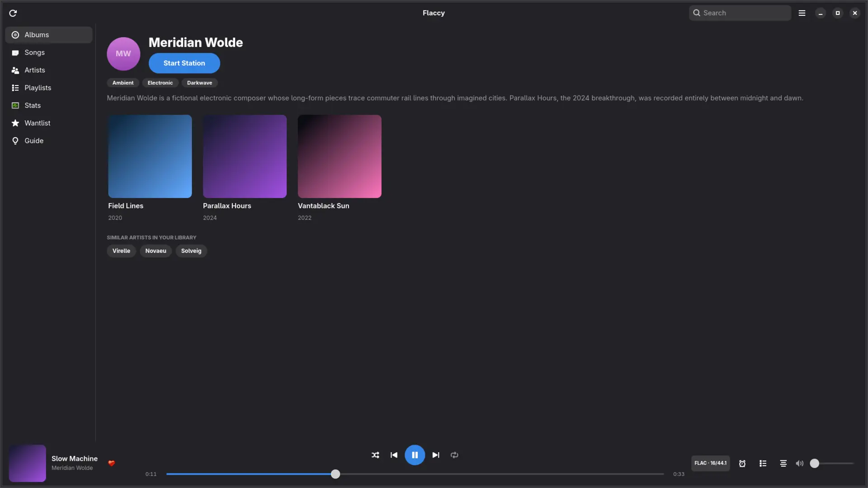Open the Albums section
Viewport: 868px width, 488px height.
tap(49, 35)
